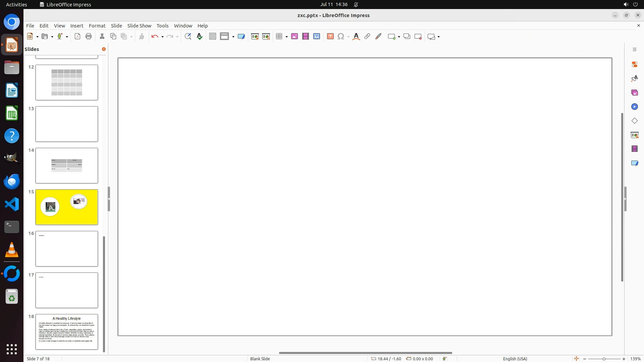Select slide 15 yellow thumbnail
The width and height of the screenshot is (644, 362).
pos(67,207)
